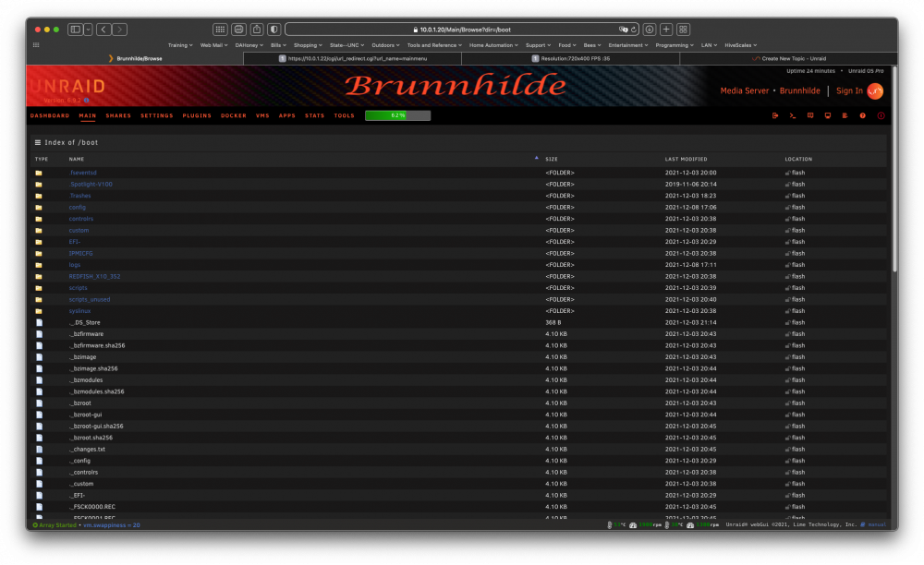Expand Home Automation bookmarks folder
The width and height of the screenshot is (924, 565).
pos(493,45)
